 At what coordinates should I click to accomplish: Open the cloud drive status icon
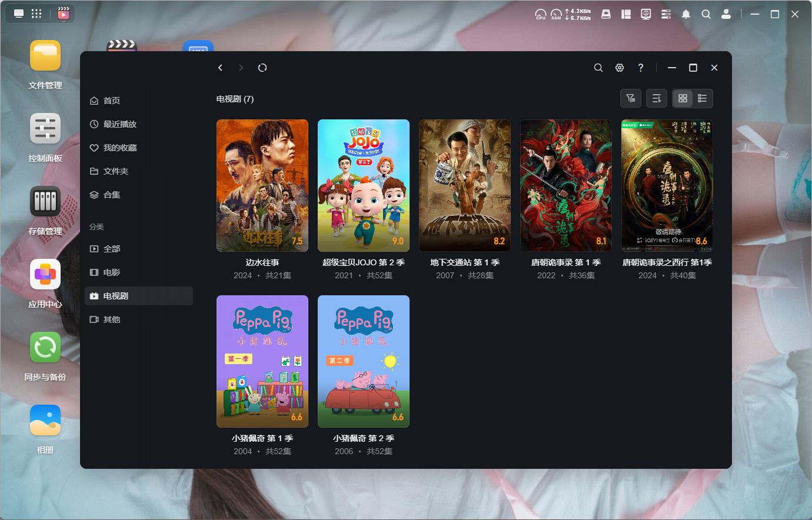pos(606,14)
